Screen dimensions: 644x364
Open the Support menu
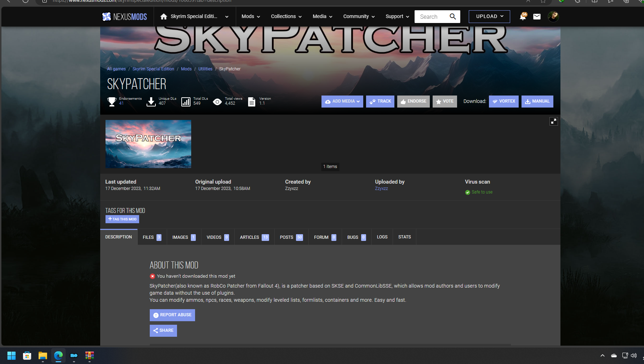tap(397, 17)
